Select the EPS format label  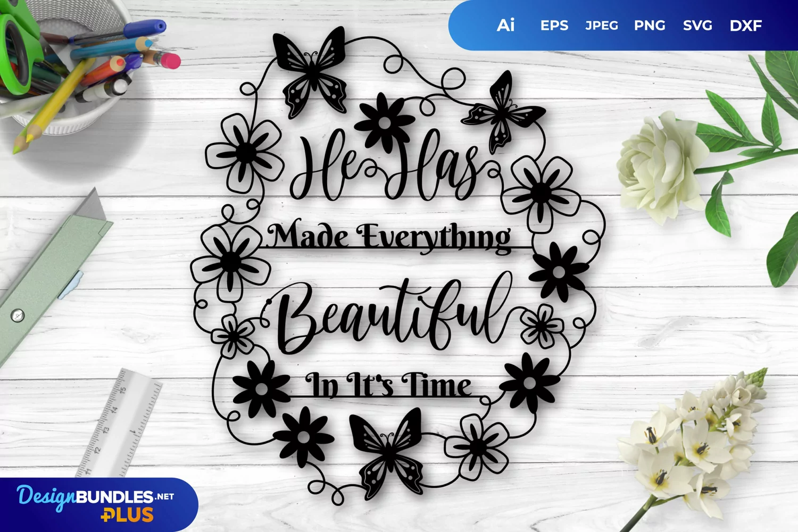tap(554, 25)
